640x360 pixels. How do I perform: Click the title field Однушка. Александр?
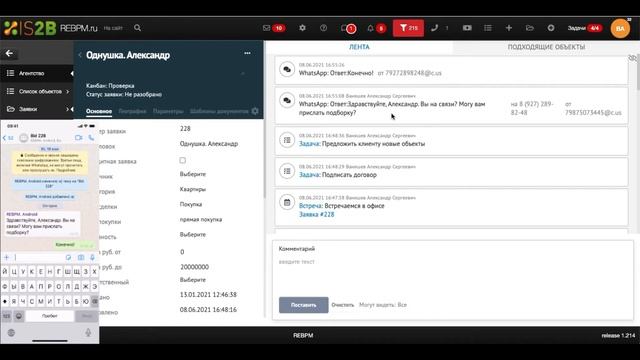(209, 144)
